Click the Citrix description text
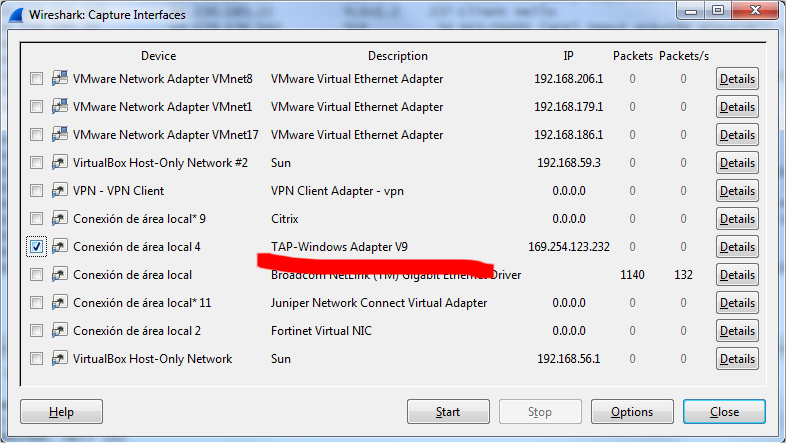The width and height of the screenshot is (786, 443). click(x=285, y=219)
